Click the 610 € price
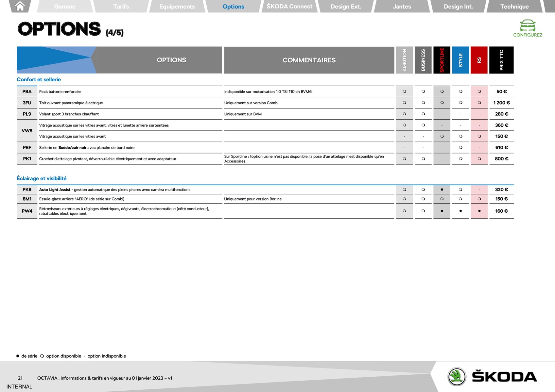555x392 pixels. click(x=501, y=148)
